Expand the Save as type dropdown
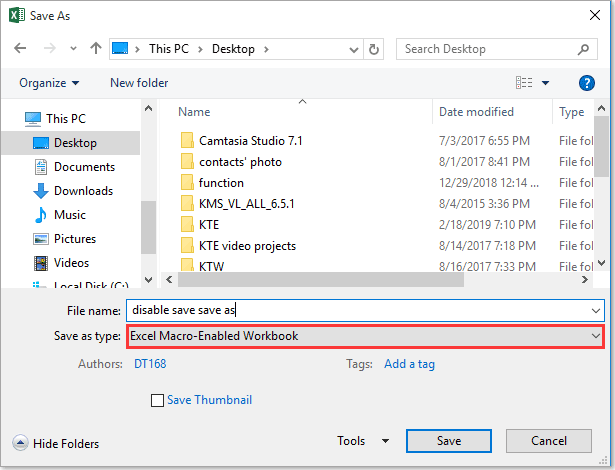This screenshot has width=615, height=470. tap(596, 336)
